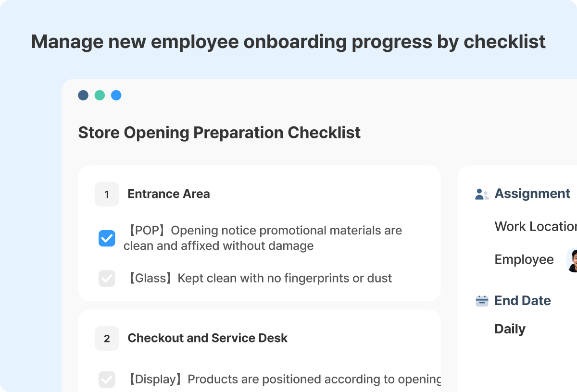
Task: Click the End Date calendar icon
Action: pyautogui.click(x=482, y=301)
